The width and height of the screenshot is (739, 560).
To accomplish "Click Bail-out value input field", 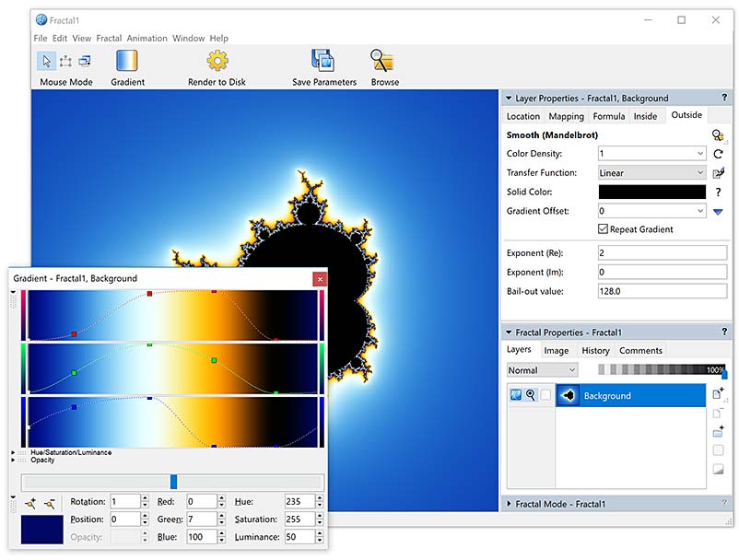I will point(663,291).
